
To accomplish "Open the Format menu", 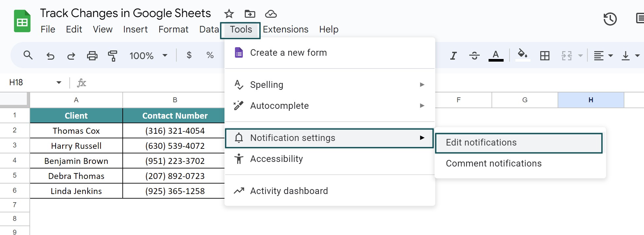I will tap(173, 29).
